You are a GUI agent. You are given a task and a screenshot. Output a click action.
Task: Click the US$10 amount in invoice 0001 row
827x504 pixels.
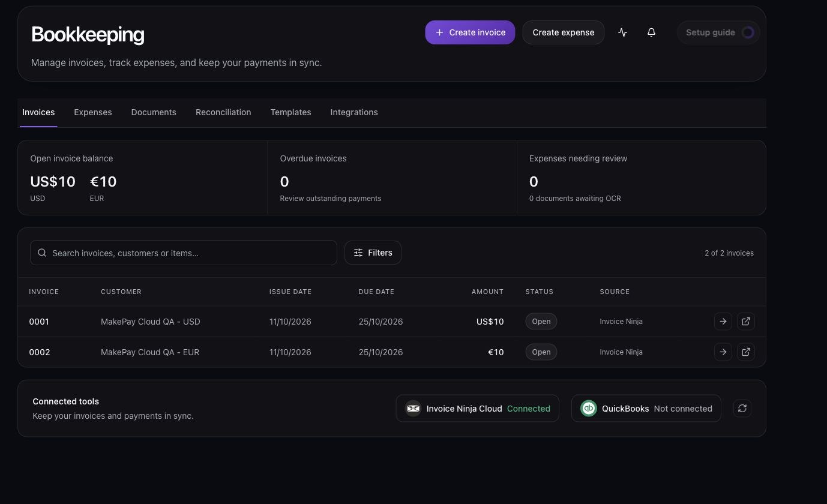(490, 322)
